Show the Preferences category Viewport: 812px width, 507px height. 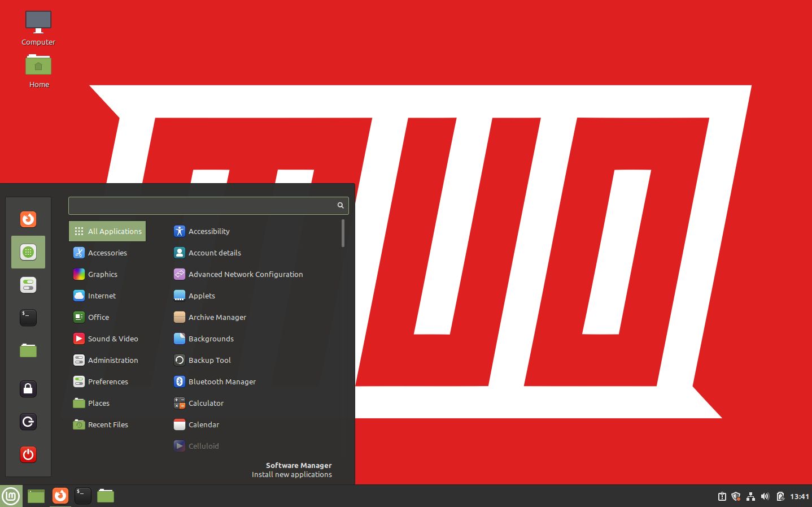pos(107,382)
